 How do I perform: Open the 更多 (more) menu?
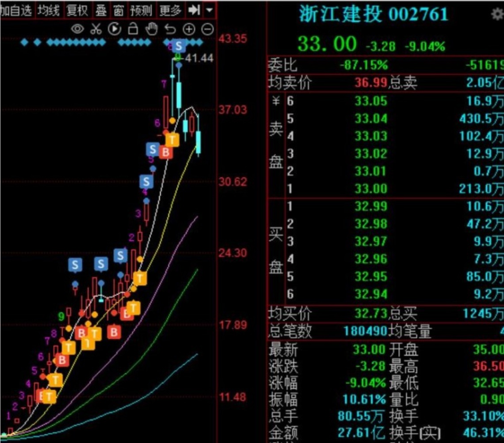point(171,11)
